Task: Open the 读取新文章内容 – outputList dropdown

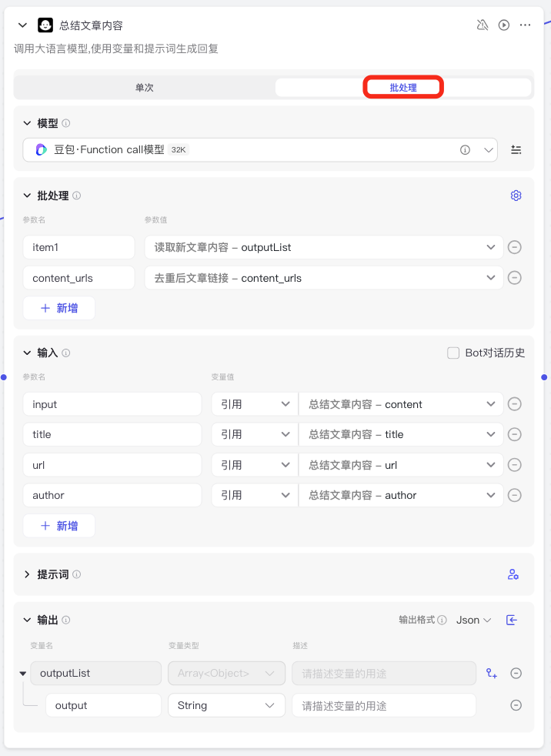Action: pos(324,247)
